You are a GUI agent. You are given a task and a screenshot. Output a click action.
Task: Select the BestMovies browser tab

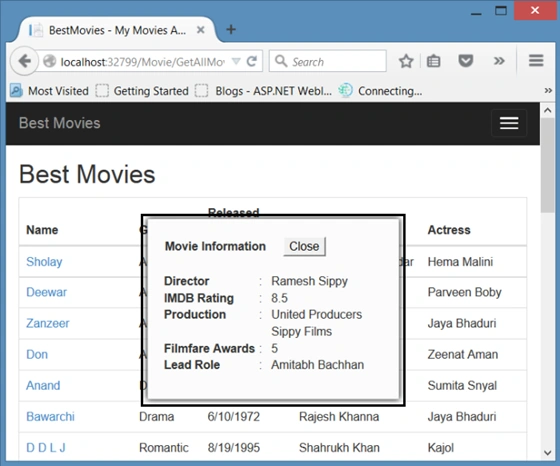[116, 30]
